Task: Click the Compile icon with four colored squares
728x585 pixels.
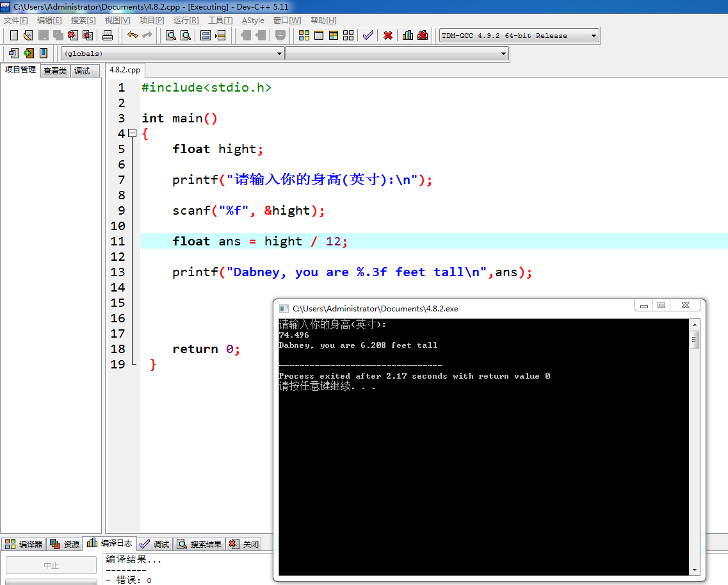Action: [x=304, y=35]
